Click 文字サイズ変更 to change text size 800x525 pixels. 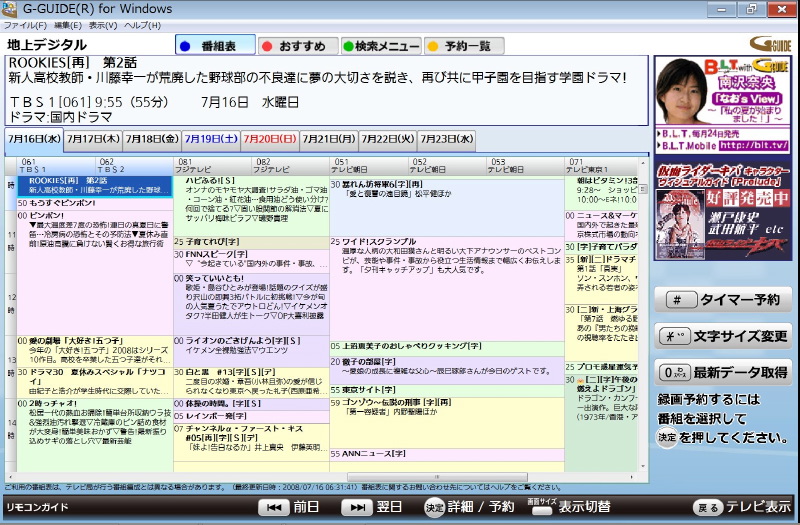pyautogui.click(x=724, y=335)
